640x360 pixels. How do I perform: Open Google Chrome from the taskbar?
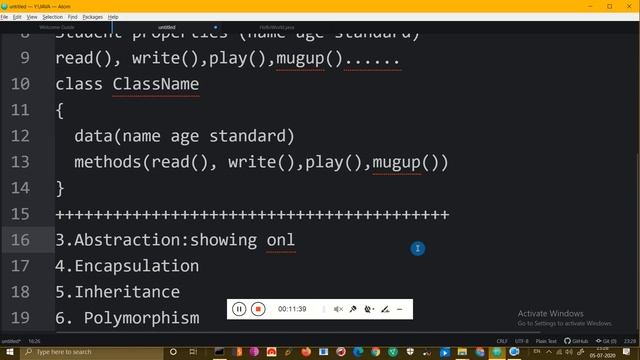(376, 352)
